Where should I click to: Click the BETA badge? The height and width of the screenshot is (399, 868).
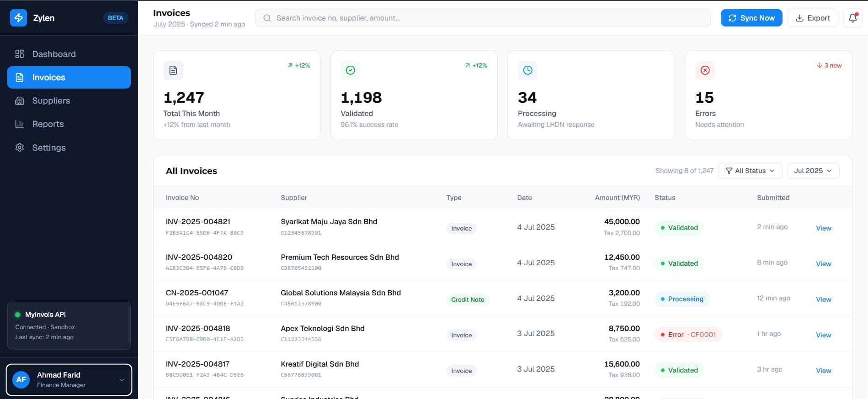116,18
